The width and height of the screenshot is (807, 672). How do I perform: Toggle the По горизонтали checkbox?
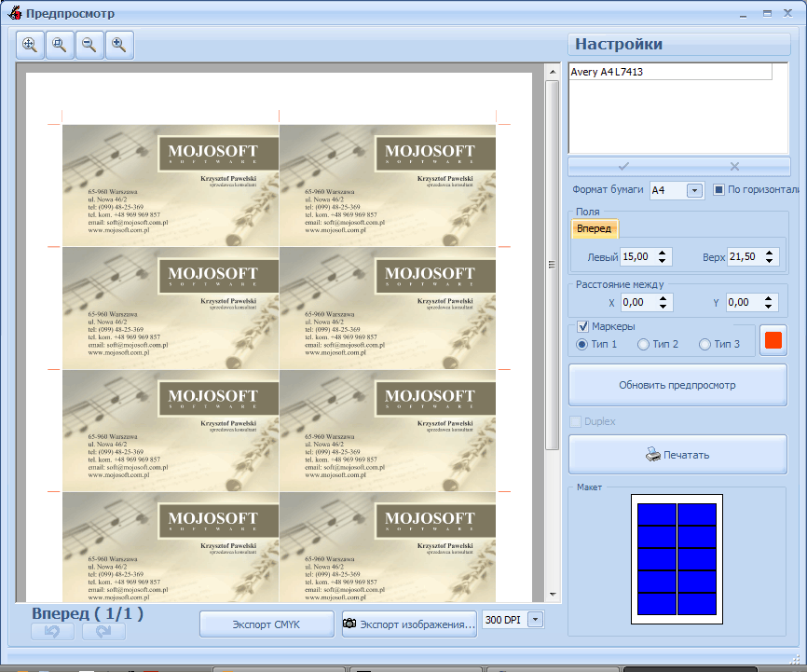(x=718, y=190)
